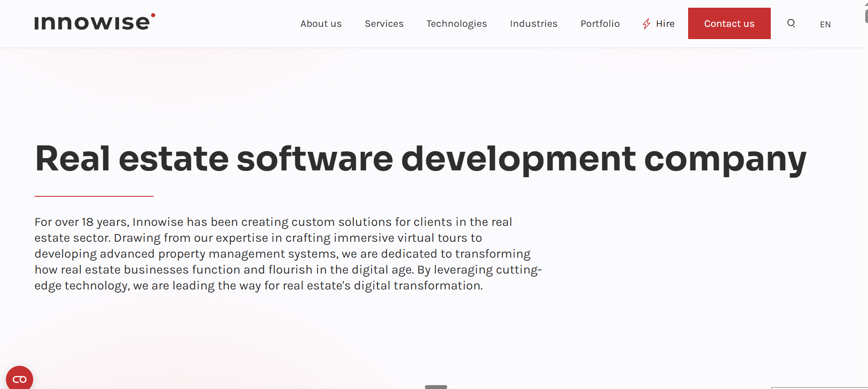Viewport: 868px width, 389px height.
Task: Open the red floating widget button
Action: click(x=19, y=379)
